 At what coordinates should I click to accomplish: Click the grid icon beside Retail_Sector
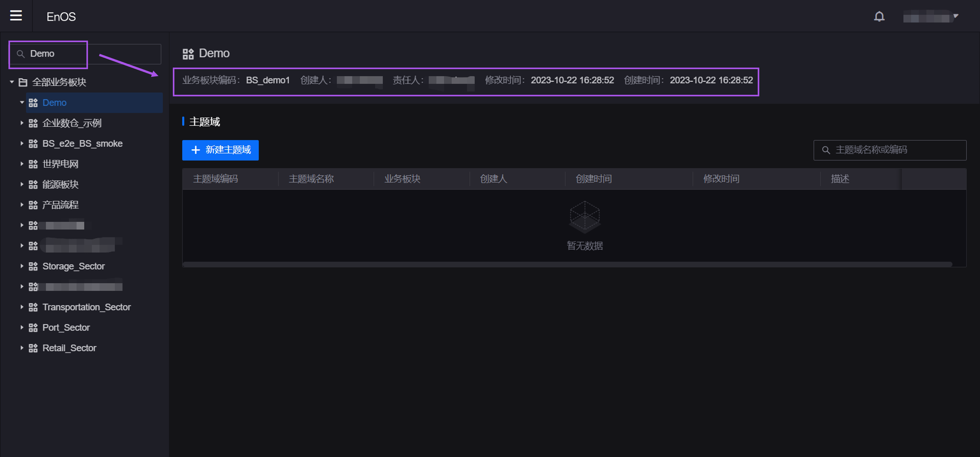(33, 348)
